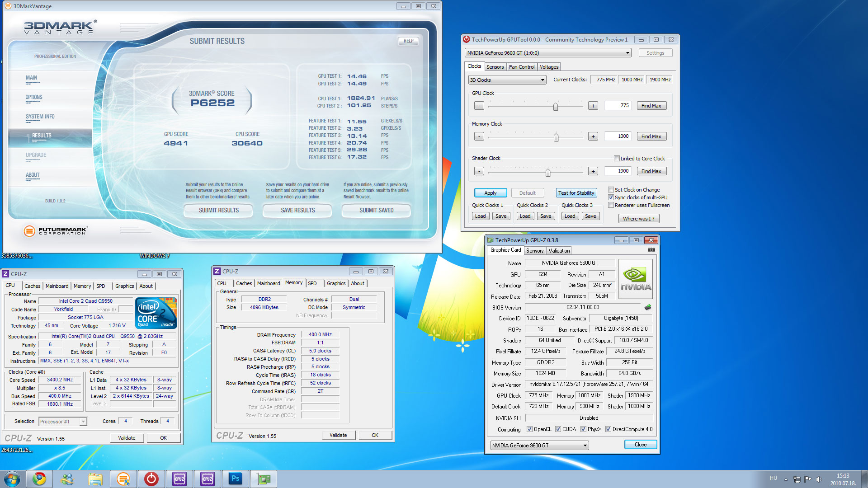This screenshot has width=868, height=488.
Task: Click SUBMIT RESULTS button in 3DMark
Action: [x=219, y=210]
